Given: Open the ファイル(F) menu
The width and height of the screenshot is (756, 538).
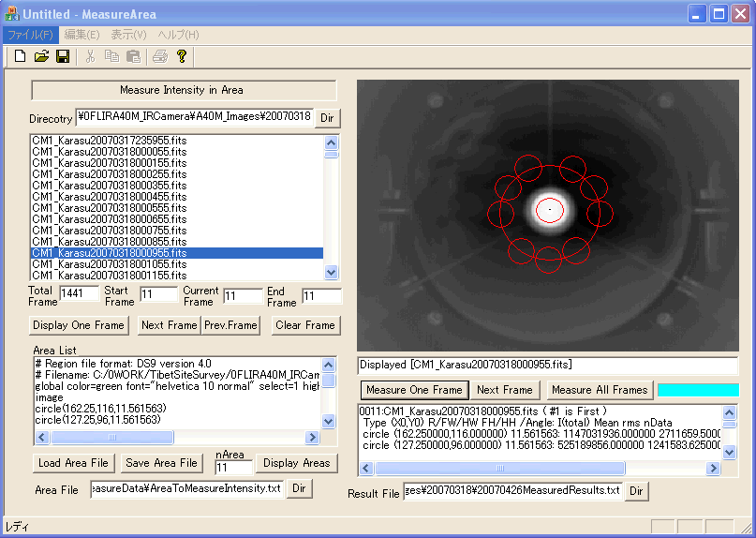Looking at the screenshot, I should [x=30, y=35].
